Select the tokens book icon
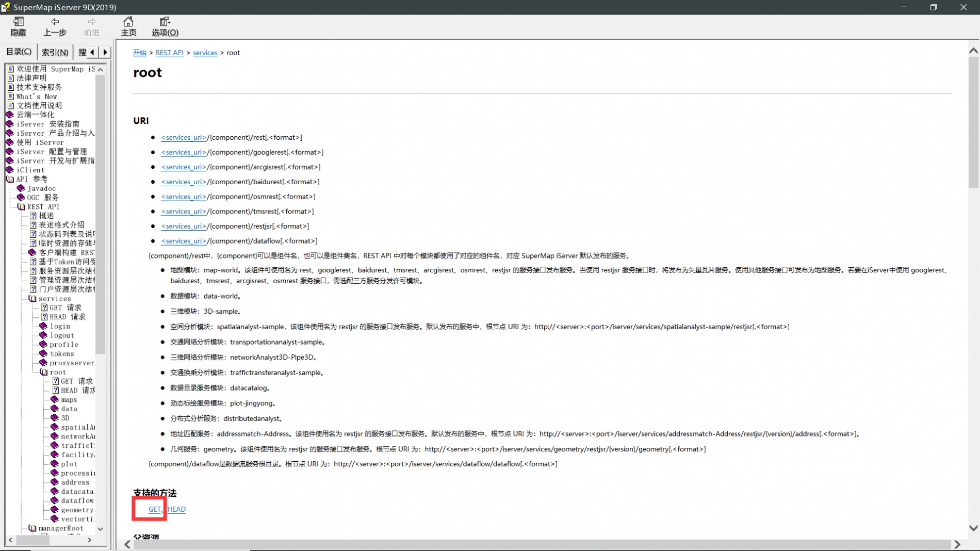The image size is (980, 551). click(44, 354)
